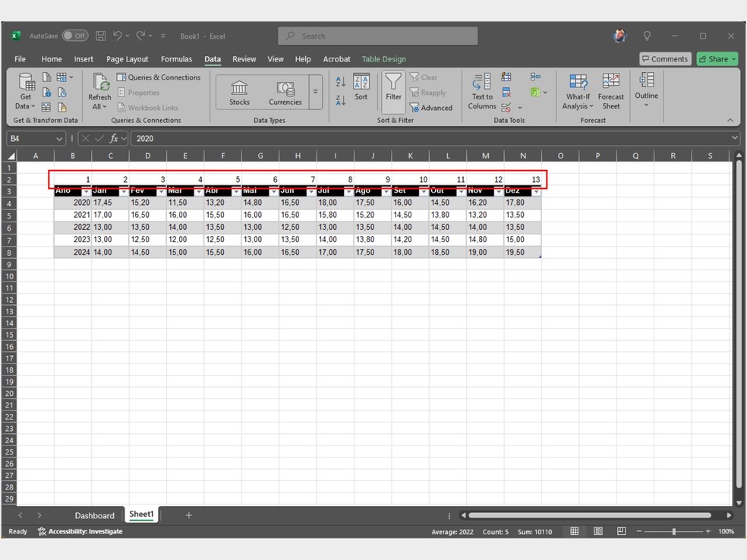747x560 pixels.
Task: Open Text to Columns tool
Action: (482, 91)
